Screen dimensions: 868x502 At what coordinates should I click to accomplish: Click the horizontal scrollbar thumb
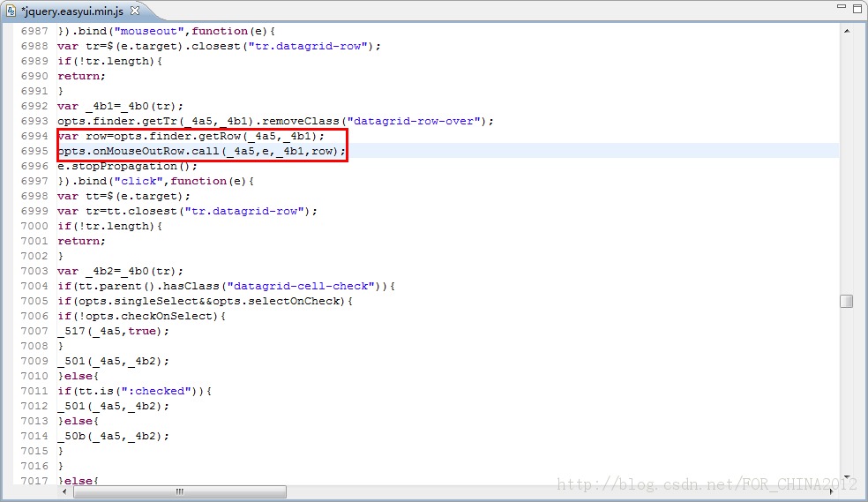pyautogui.click(x=180, y=491)
